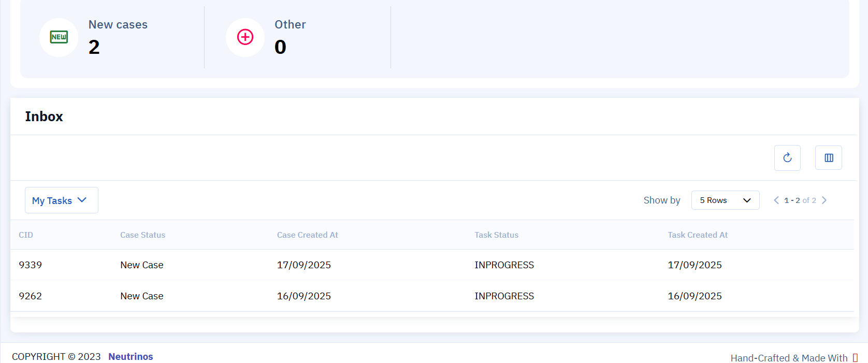Open the 5 Rows selector
Image resolution: width=868 pixels, height=363 pixels.
point(725,200)
